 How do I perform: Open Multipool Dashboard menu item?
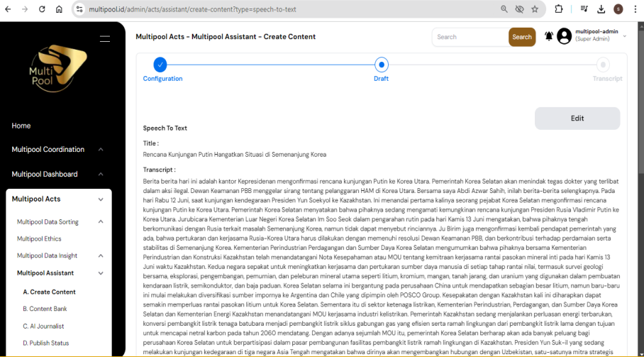pos(45,174)
